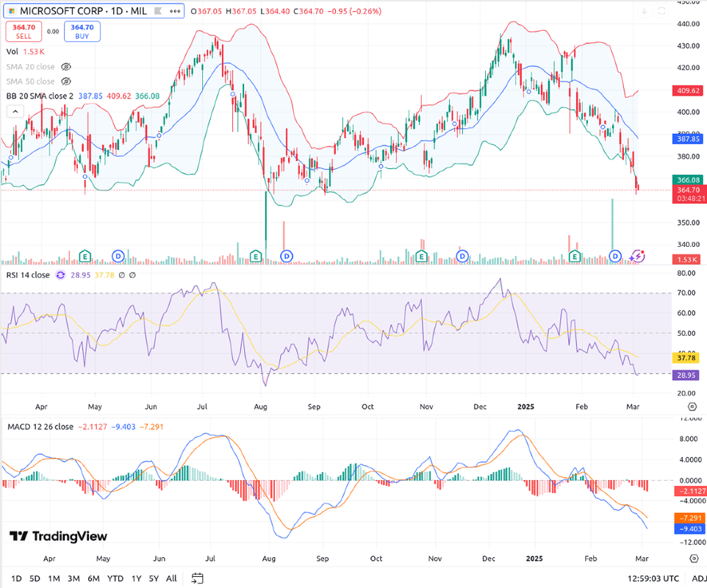Click the orange -7.291 signal axis label
The height and width of the screenshot is (588, 707).
[x=690, y=518]
